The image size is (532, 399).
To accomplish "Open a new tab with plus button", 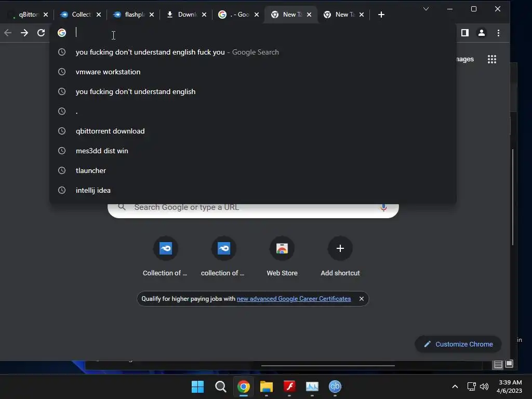I will pos(381,15).
